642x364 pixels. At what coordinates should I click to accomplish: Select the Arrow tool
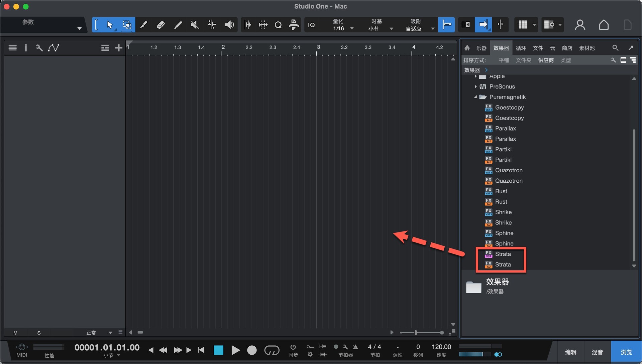[x=109, y=25]
